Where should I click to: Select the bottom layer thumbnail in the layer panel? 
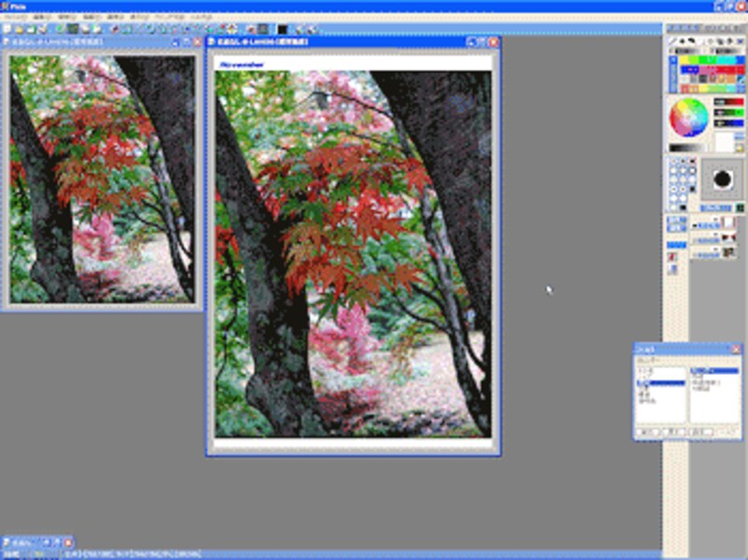(x=728, y=252)
